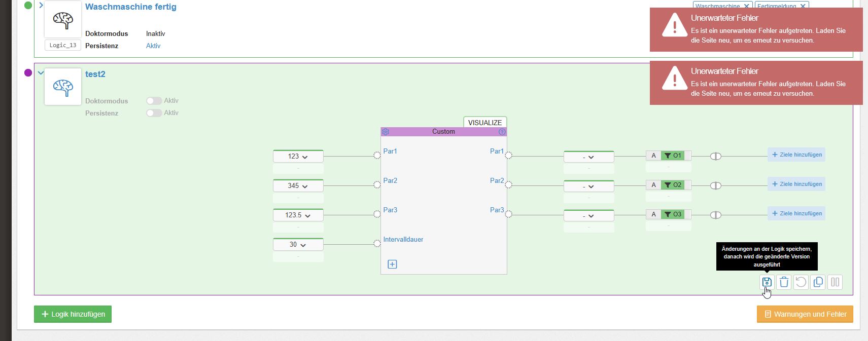The image size is (868, 341).
Task: Open the 123 input value dropdown
Action: coord(298,157)
